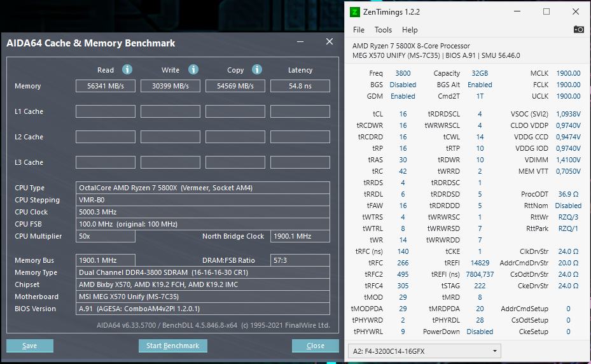Click Memory Copy value 54569 MB/s
The width and height of the screenshot is (591, 364).
point(235,86)
